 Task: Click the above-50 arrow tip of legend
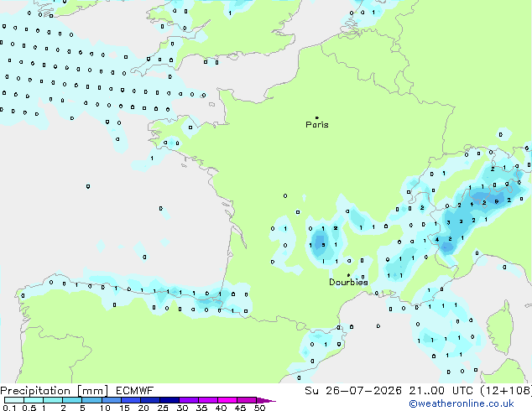[266, 400]
